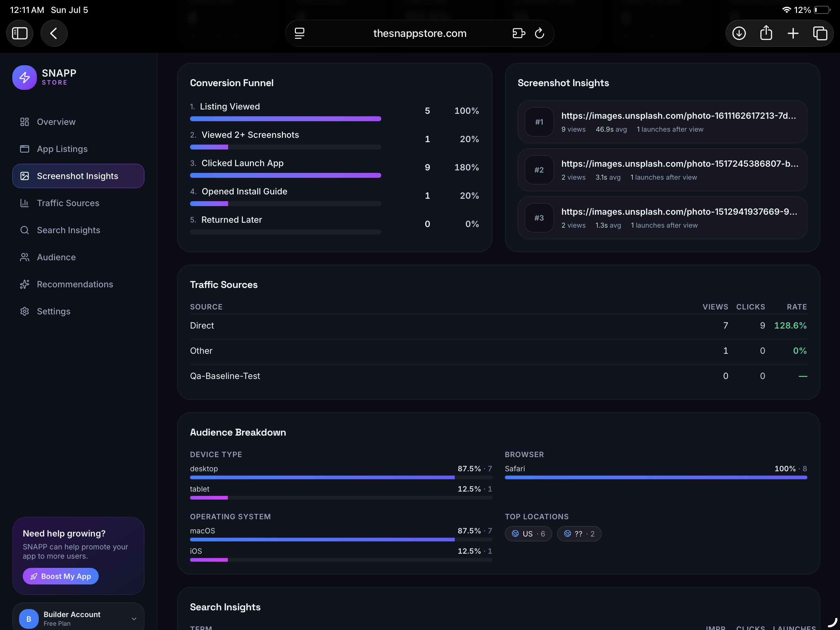
Task: Show the tab overview icon
Action: click(820, 34)
